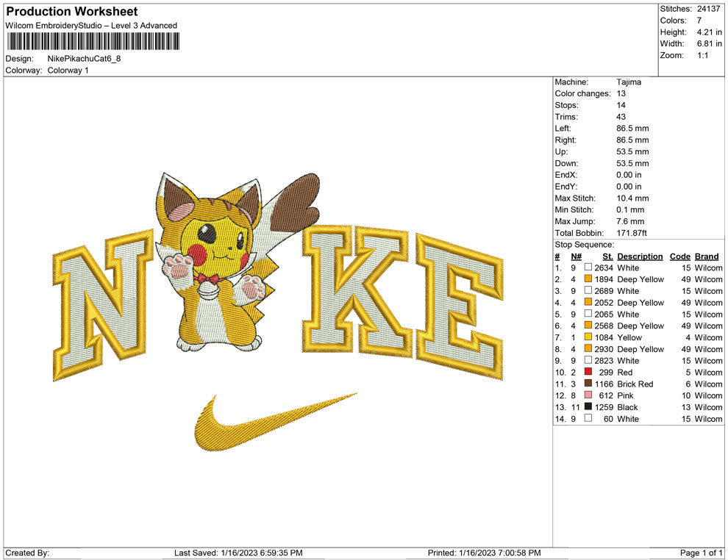Viewport: 728px width, 560px height.
Task: Click 'Red' description in row 10
Action: [624, 372]
